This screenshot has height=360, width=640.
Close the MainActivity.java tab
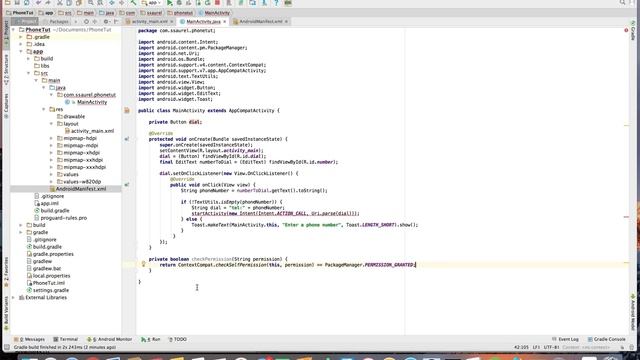coord(224,21)
